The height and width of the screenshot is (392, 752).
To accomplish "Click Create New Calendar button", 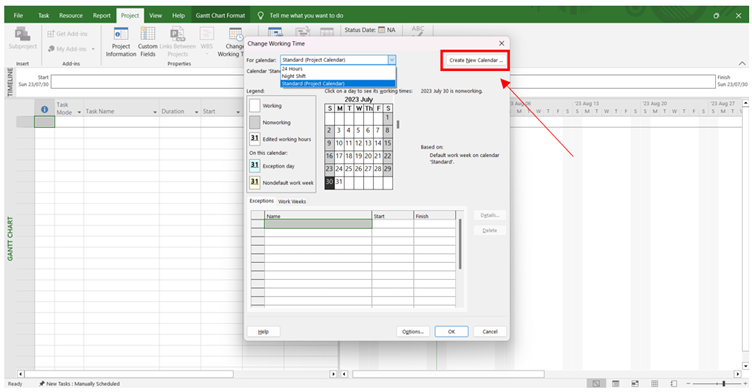I will 476,60.
